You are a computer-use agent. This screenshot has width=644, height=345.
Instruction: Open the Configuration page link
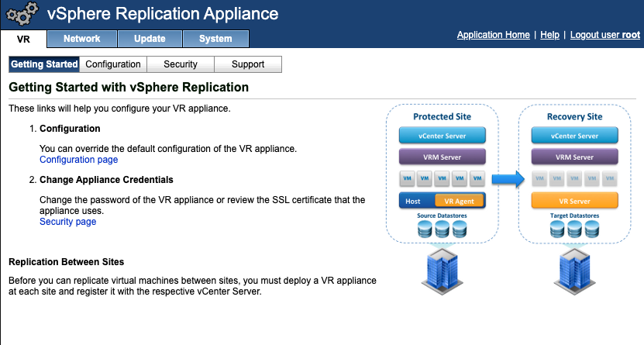[x=78, y=160]
